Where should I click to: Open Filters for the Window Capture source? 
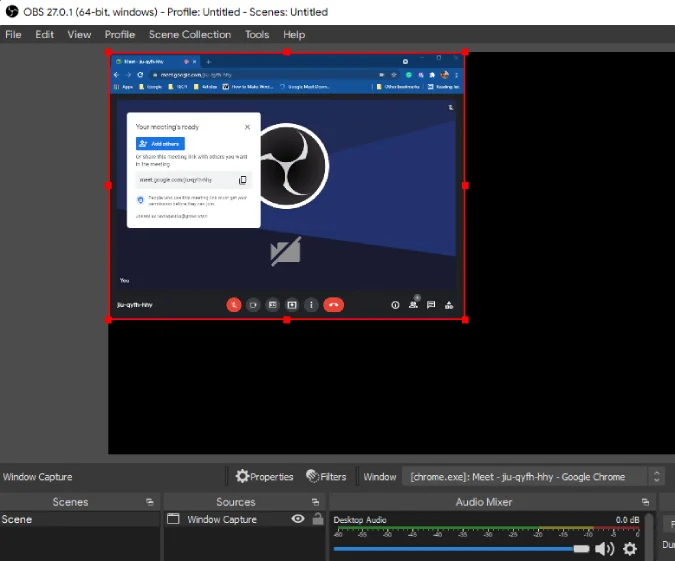point(326,477)
